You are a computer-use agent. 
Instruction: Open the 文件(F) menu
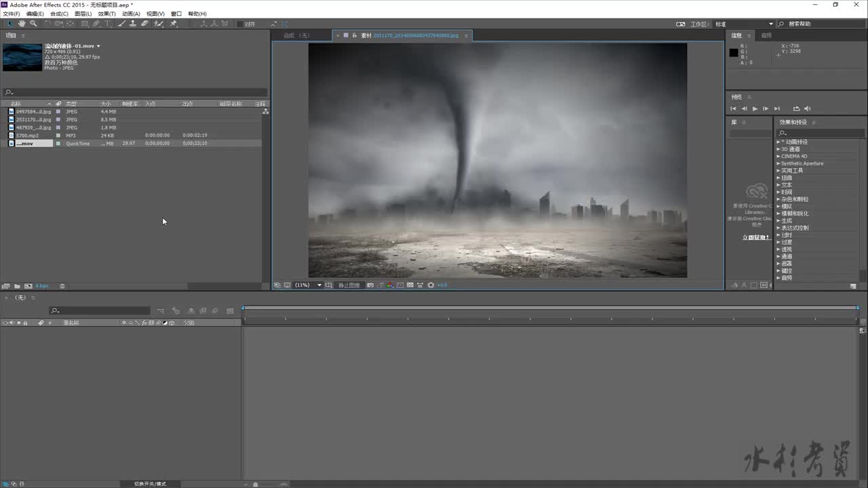pos(12,14)
